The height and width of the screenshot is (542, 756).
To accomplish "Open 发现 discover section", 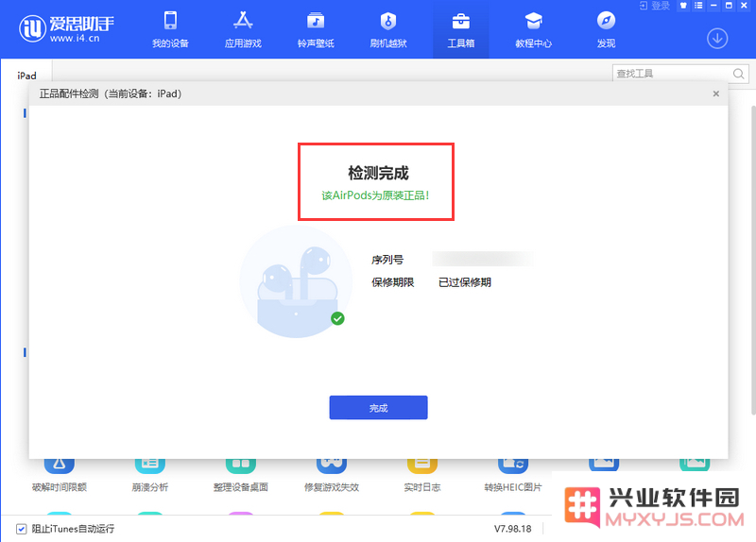I will pos(606,29).
